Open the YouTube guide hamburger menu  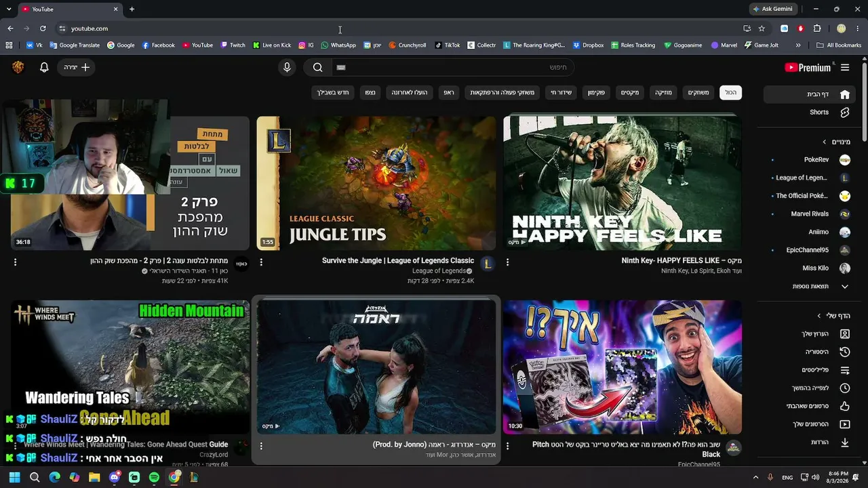845,67
